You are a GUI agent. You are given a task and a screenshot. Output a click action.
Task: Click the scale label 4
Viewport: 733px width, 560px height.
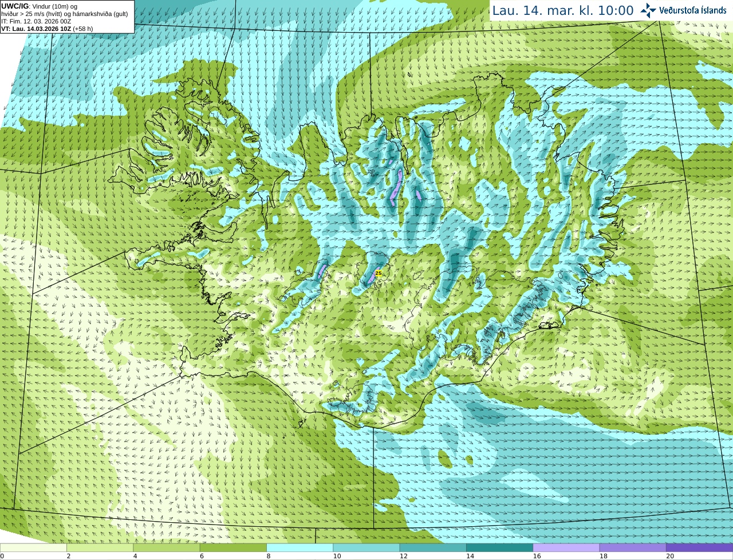pos(135,556)
